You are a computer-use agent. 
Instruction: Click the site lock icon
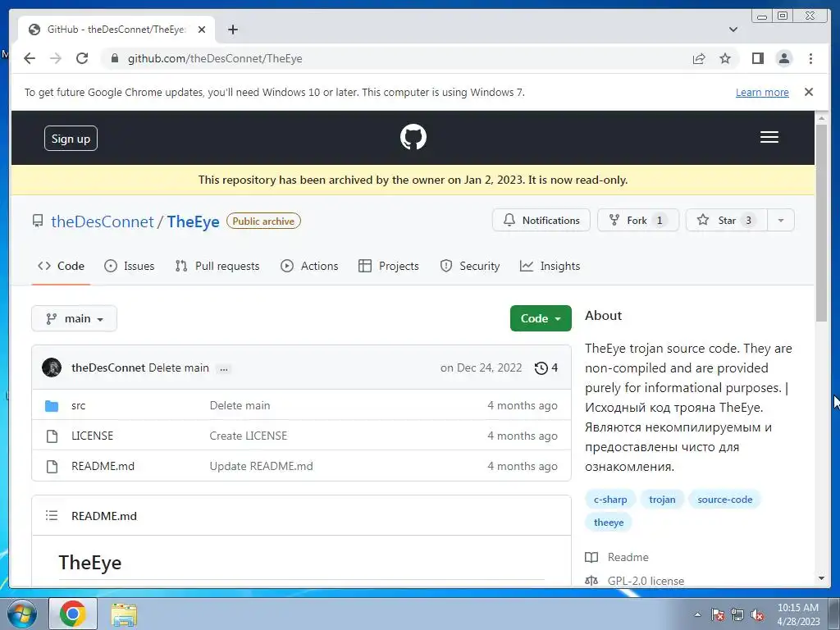[x=114, y=58]
